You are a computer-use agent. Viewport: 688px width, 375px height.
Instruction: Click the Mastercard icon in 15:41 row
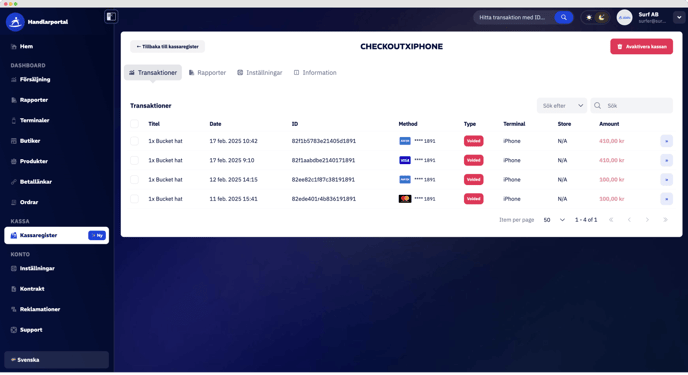[x=405, y=199]
